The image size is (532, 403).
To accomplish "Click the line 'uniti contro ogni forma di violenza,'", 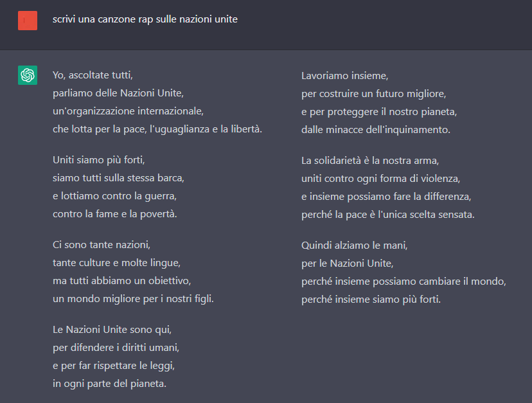I will click(381, 177).
